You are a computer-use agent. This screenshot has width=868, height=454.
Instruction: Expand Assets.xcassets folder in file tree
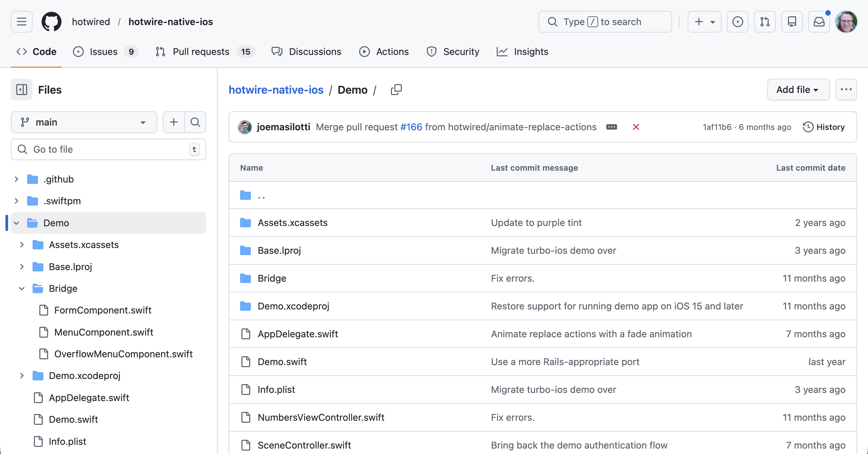click(x=22, y=245)
